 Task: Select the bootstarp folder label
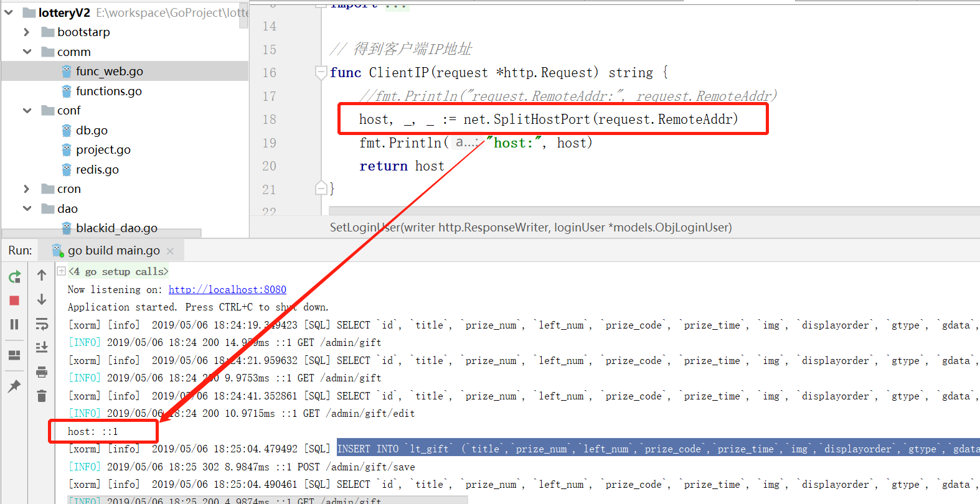(83, 32)
